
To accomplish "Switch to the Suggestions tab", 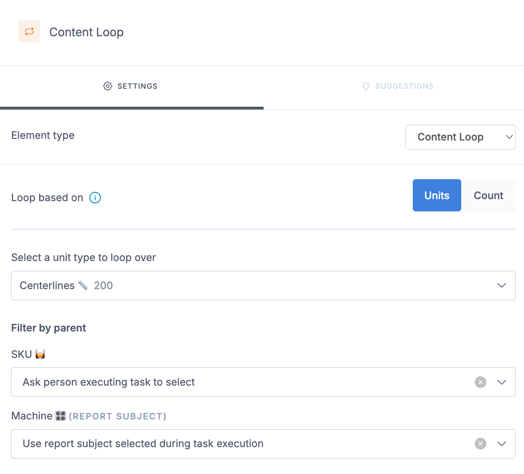I will tap(394, 86).
